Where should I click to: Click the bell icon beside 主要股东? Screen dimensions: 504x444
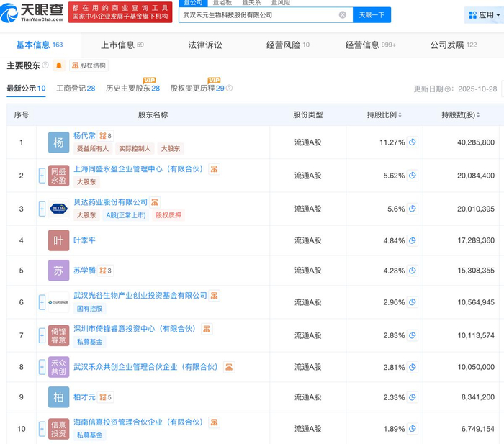[59, 65]
